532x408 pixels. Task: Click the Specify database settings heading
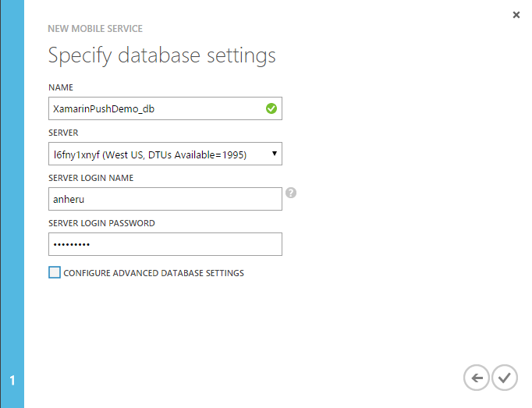pyautogui.click(x=161, y=55)
